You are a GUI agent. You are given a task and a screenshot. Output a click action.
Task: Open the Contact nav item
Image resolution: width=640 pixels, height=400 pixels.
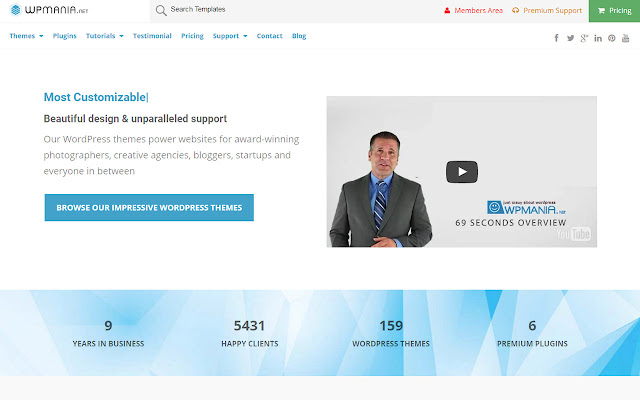[x=269, y=36]
